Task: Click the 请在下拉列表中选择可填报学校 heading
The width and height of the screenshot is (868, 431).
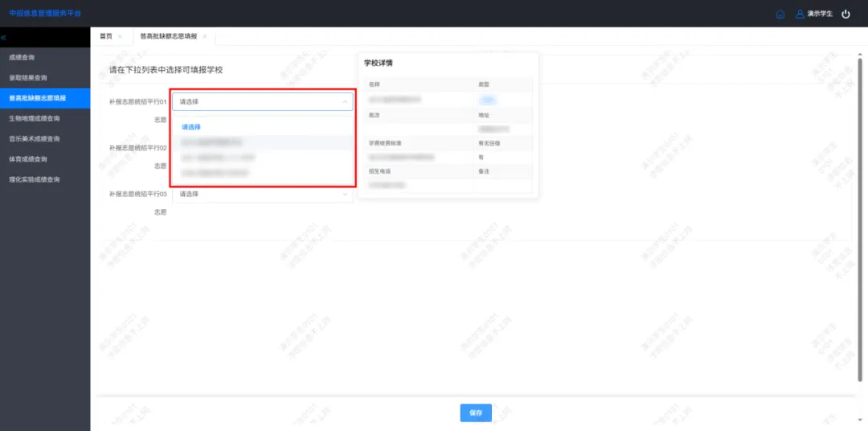Action: point(166,70)
